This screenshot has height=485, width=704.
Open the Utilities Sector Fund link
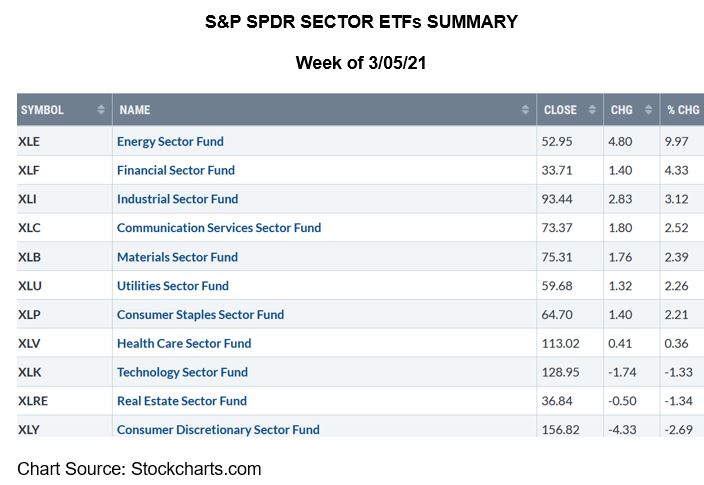[173, 286]
